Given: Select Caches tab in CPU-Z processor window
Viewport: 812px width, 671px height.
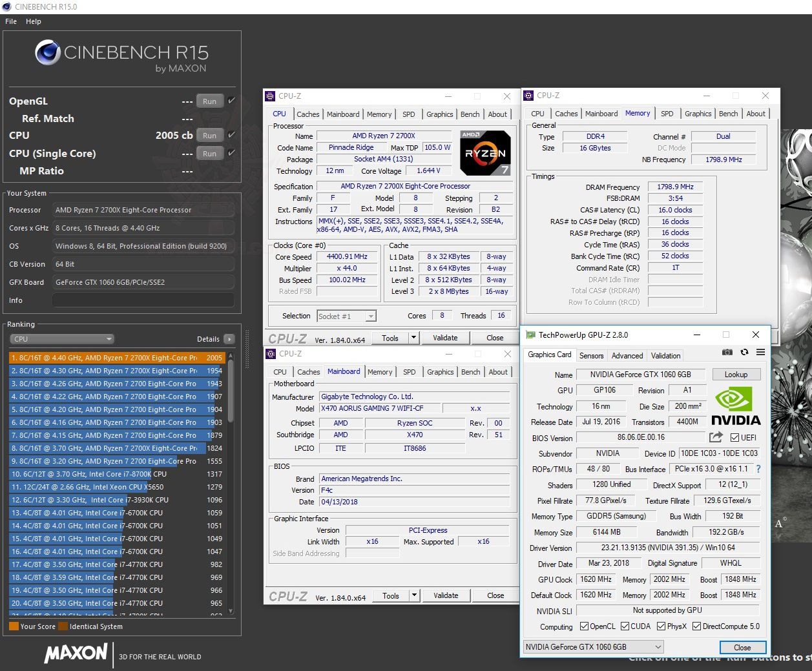Looking at the screenshot, I should pos(308,114).
